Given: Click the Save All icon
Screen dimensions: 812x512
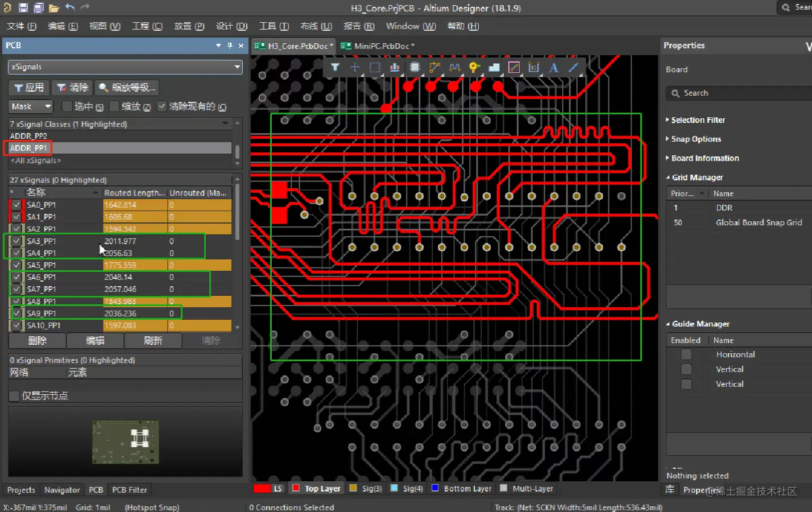Looking at the screenshot, I should click(38, 8).
